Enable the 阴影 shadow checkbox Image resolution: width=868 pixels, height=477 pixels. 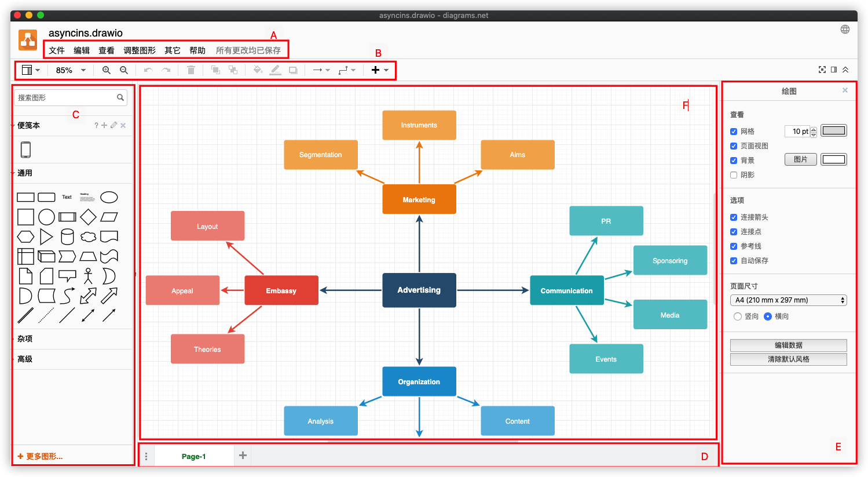tap(734, 175)
